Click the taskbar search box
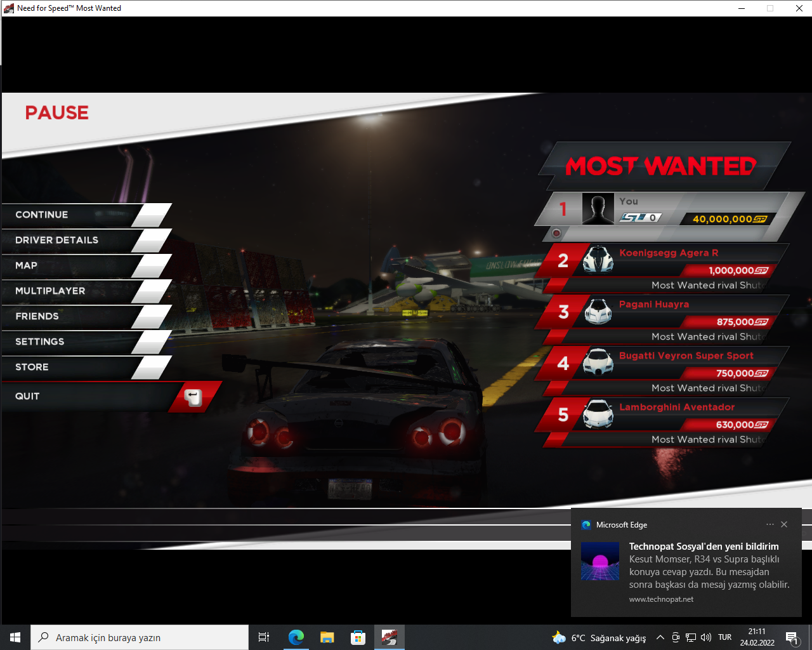 click(x=140, y=637)
